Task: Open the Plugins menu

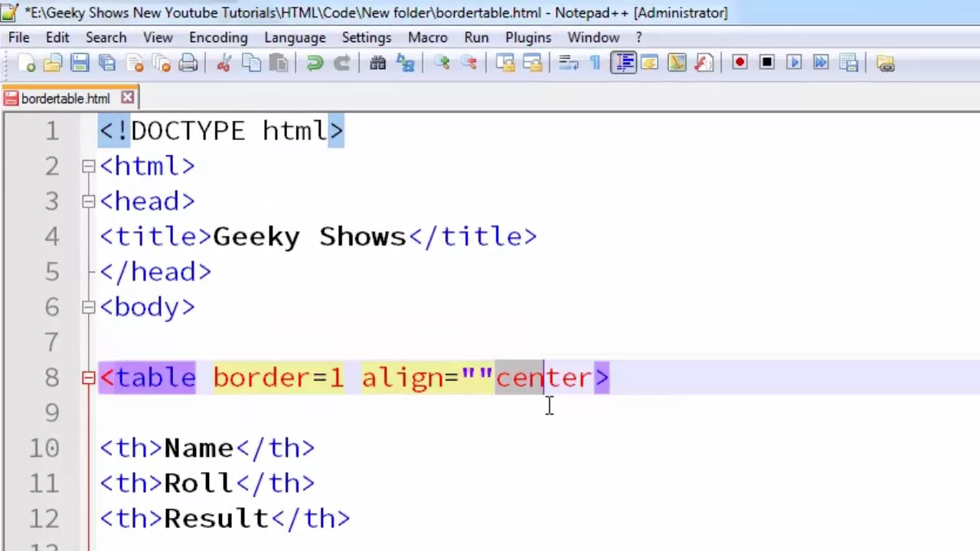Action: 528,37
